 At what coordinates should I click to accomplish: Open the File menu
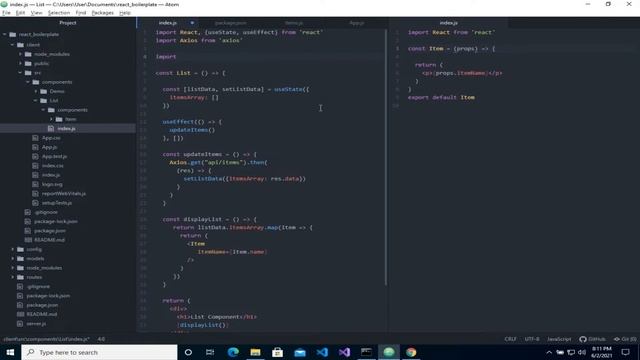point(6,13)
